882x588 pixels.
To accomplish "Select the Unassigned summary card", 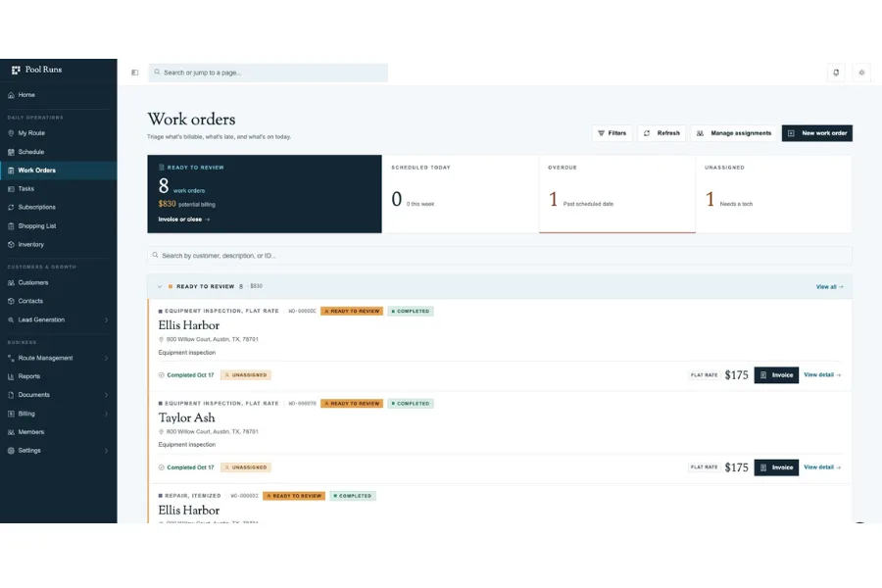I will [773, 194].
